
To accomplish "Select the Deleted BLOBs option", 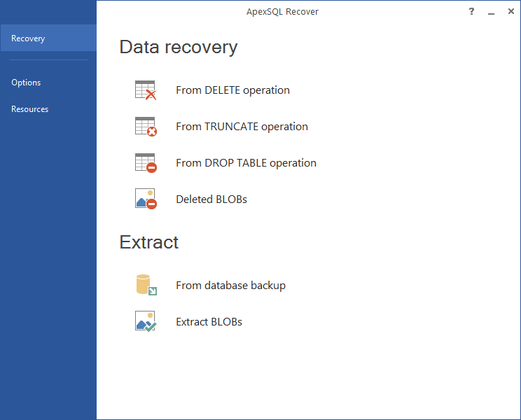I will point(211,199).
